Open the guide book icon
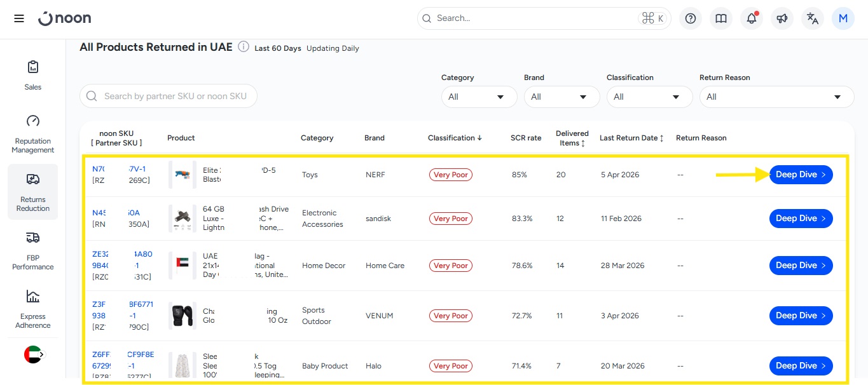This screenshot has width=868, height=385. pos(721,18)
